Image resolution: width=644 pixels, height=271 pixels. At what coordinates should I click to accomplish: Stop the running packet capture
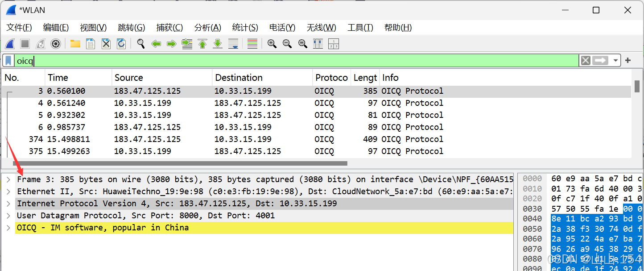[25, 44]
